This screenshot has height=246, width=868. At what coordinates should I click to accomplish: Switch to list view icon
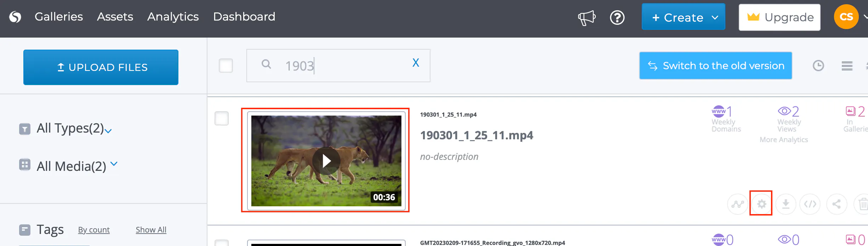point(847,66)
